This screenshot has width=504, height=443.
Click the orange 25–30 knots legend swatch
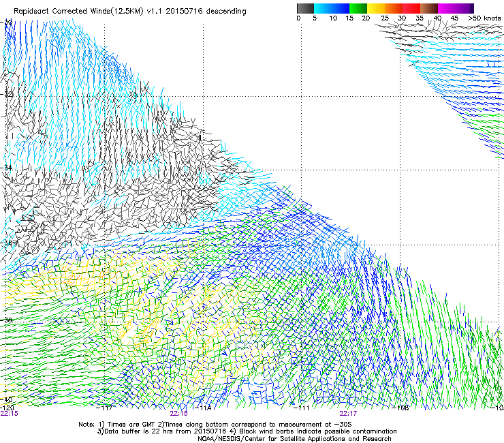(394, 8)
